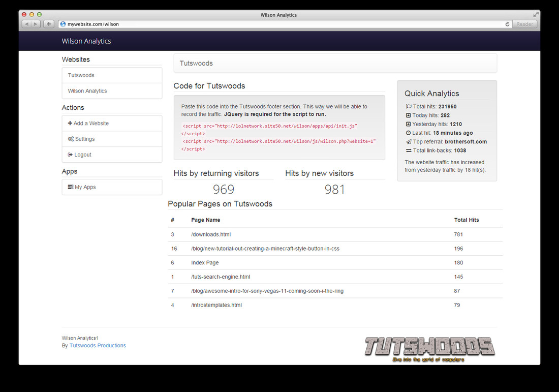
Task: Click the reload icon in address bar
Action: coord(507,24)
